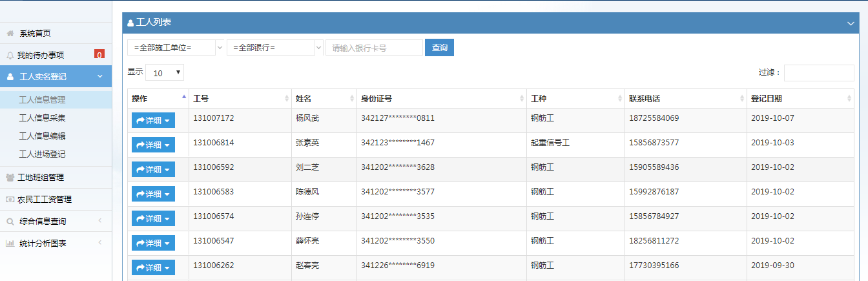Click the user icon beside 工人实名登记
The width and height of the screenshot is (868, 281).
(x=10, y=76)
